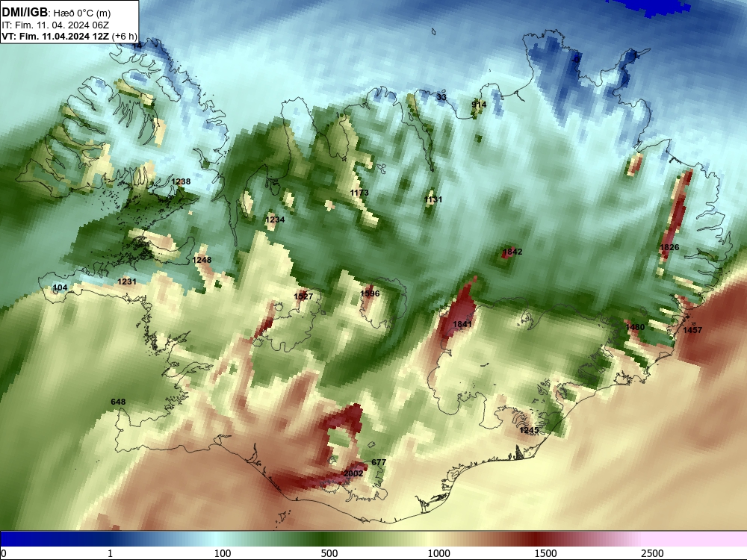Click the map value 1842
The width and height of the screenshot is (747, 560).
512,252
